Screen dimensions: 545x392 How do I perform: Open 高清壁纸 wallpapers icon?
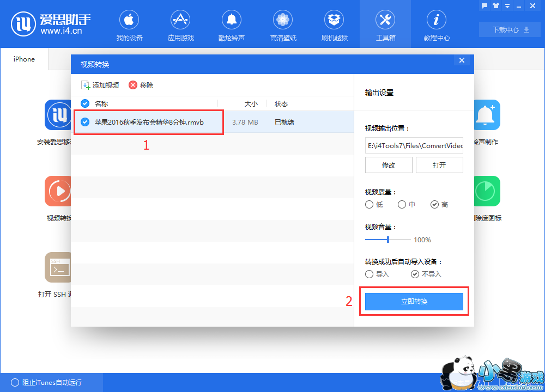coord(283,21)
